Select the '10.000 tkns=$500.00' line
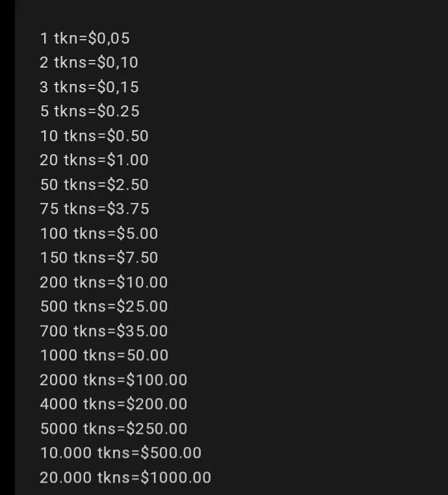Viewport: 448px width, 495px height. 121,453
